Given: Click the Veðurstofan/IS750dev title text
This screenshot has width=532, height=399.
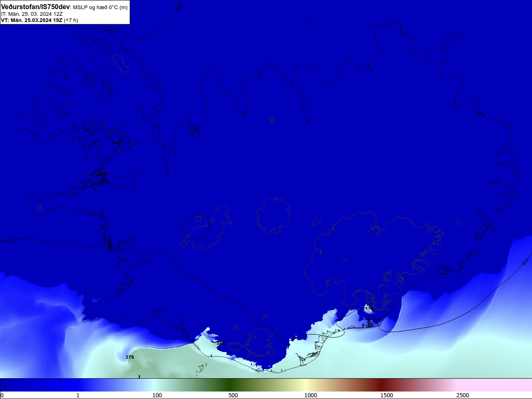Looking at the screenshot, I should click(x=35, y=7).
